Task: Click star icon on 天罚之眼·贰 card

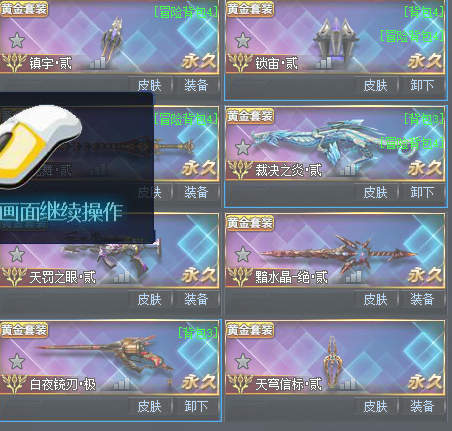Action: (x=17, y=254)
